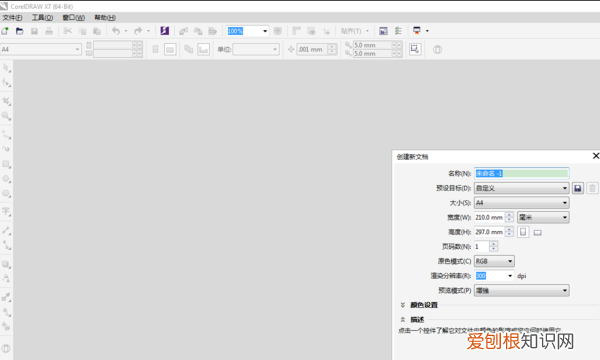Open the 单位 units dropdown on property bar
The width and height of the screenshot is (600, 360).
[x=256, y=49]
